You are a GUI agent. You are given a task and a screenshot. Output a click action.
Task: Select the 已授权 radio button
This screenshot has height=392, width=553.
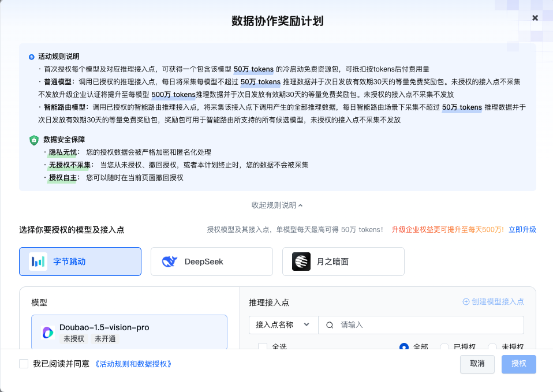(444, 347)
